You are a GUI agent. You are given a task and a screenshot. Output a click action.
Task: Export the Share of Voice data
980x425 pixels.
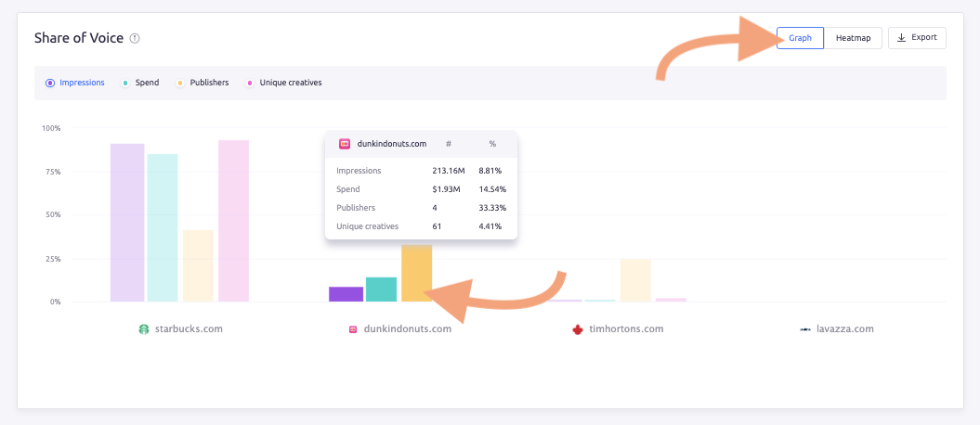tap(917, 38)
